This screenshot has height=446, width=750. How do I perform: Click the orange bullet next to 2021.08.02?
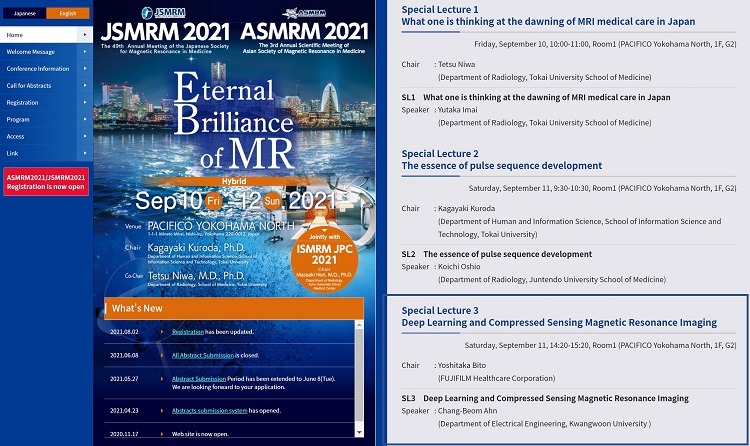pos(162,332)
